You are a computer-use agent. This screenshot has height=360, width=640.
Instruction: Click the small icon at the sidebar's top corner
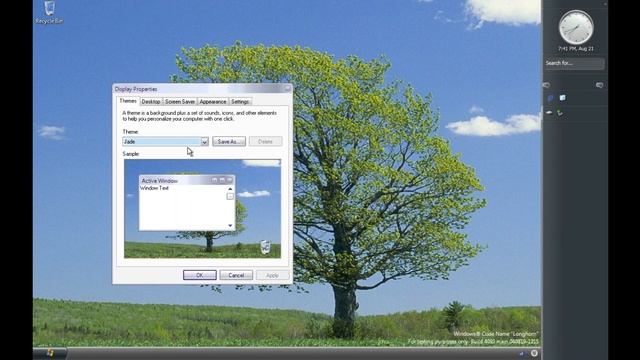605,3
